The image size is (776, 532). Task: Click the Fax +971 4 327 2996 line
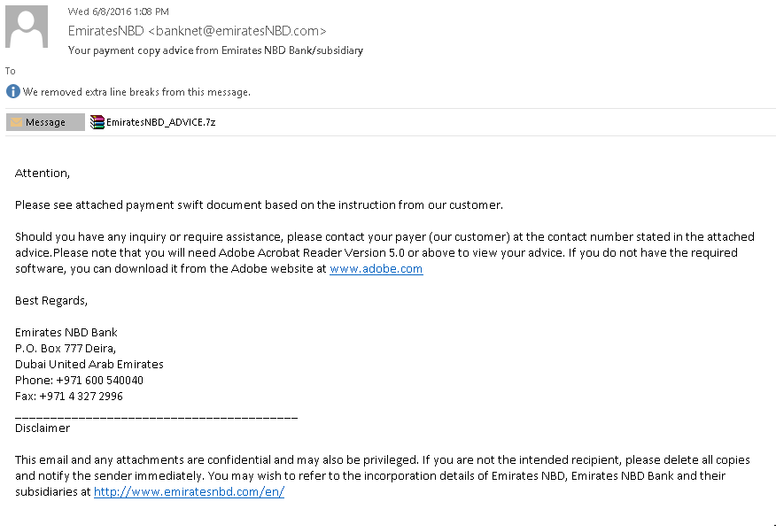point(69,396)
